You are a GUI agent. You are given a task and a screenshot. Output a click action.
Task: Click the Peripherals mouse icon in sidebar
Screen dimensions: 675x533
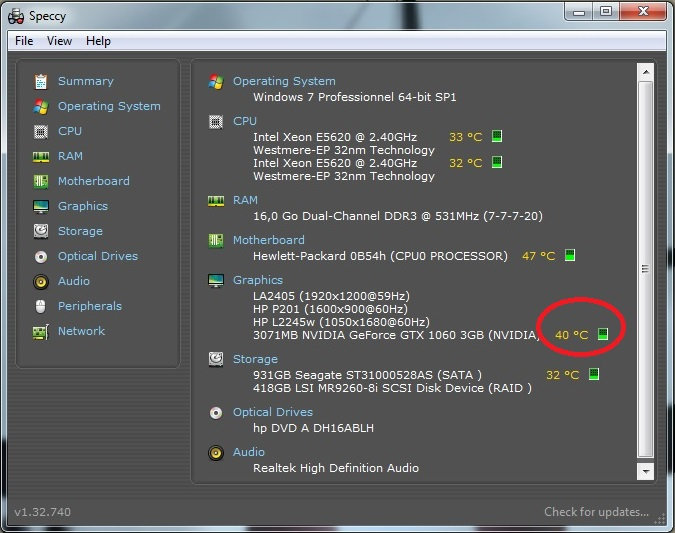[41, 307]
